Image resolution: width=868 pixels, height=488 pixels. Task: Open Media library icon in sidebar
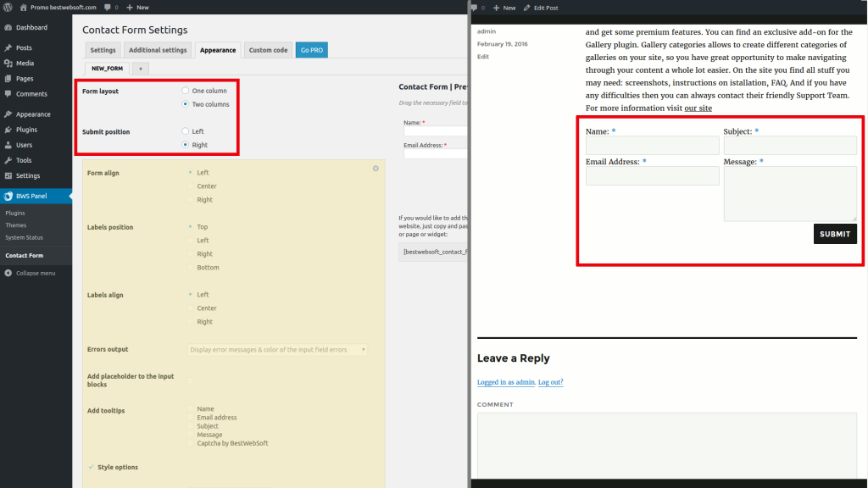tap(8, 64)
